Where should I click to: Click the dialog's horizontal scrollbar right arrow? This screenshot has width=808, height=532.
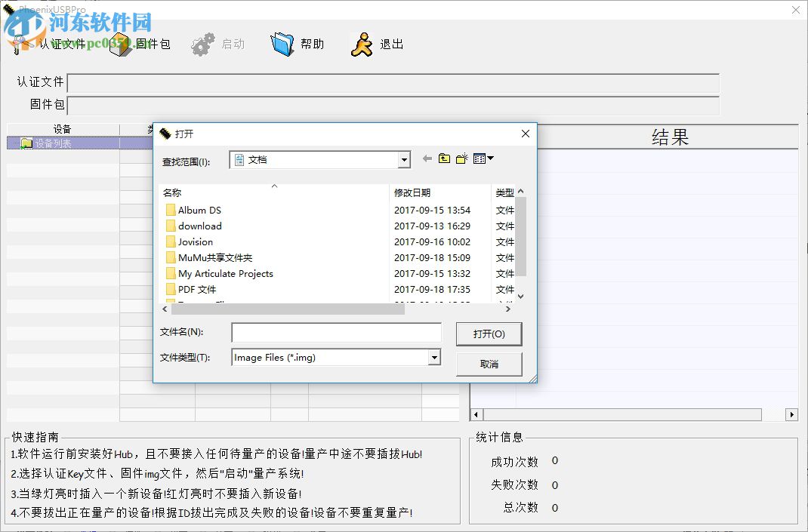click(507, 309)
